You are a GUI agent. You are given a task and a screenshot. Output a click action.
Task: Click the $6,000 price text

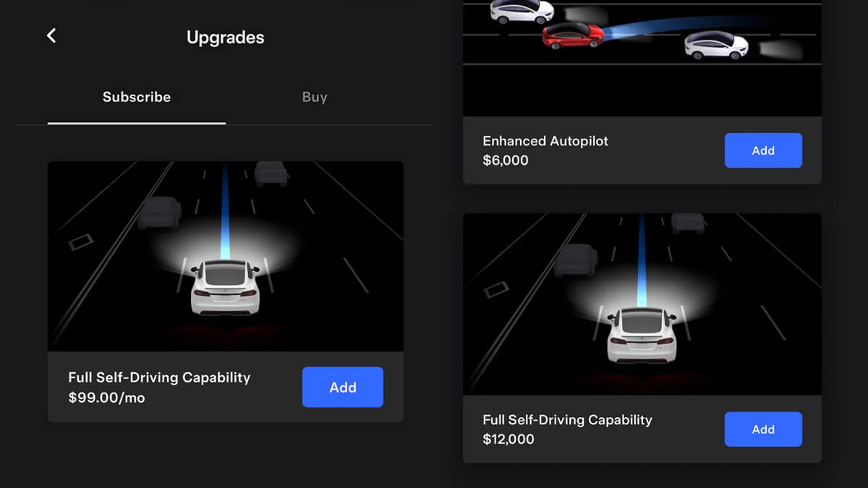506,160
